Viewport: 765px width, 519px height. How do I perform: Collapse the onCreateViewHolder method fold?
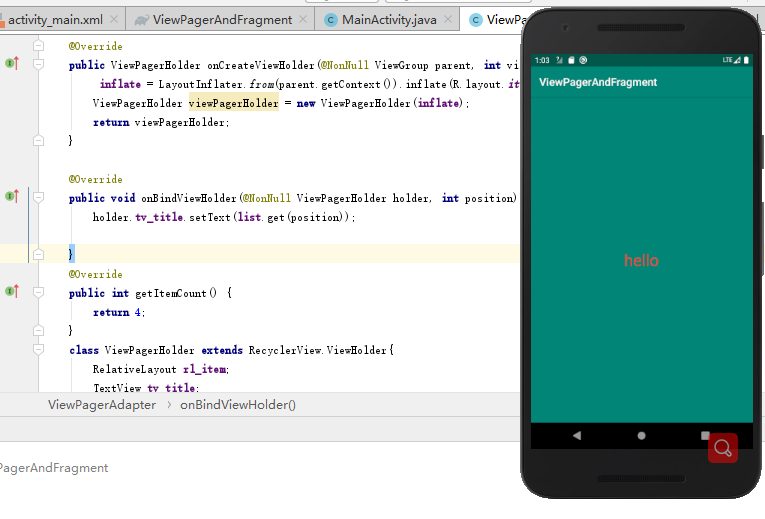coord(38,64)
